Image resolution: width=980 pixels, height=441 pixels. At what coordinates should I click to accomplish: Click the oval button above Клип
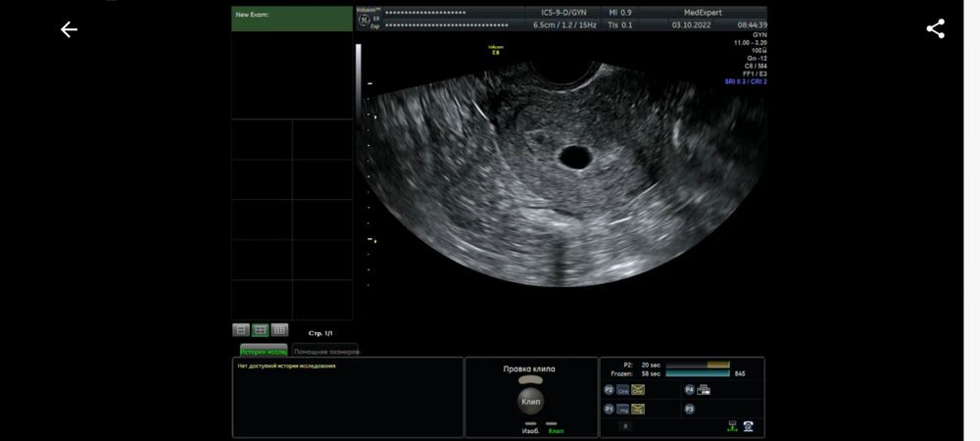[x=530, y=380]
